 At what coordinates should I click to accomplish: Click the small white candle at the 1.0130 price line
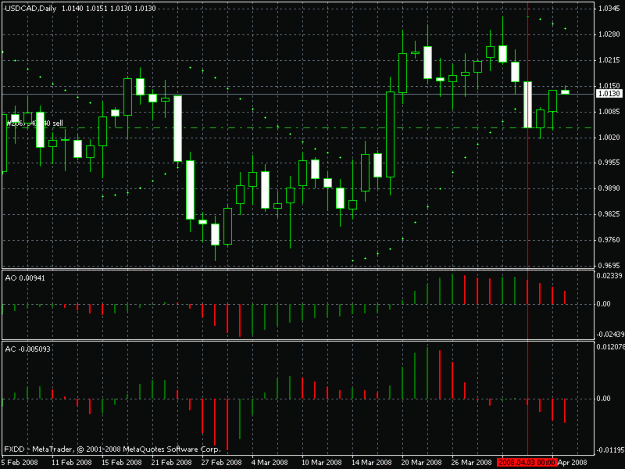point(565,92)
